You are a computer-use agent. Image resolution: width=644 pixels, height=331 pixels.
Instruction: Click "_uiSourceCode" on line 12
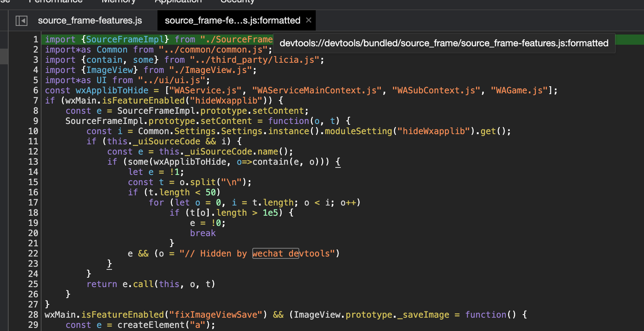pos(219,151)
